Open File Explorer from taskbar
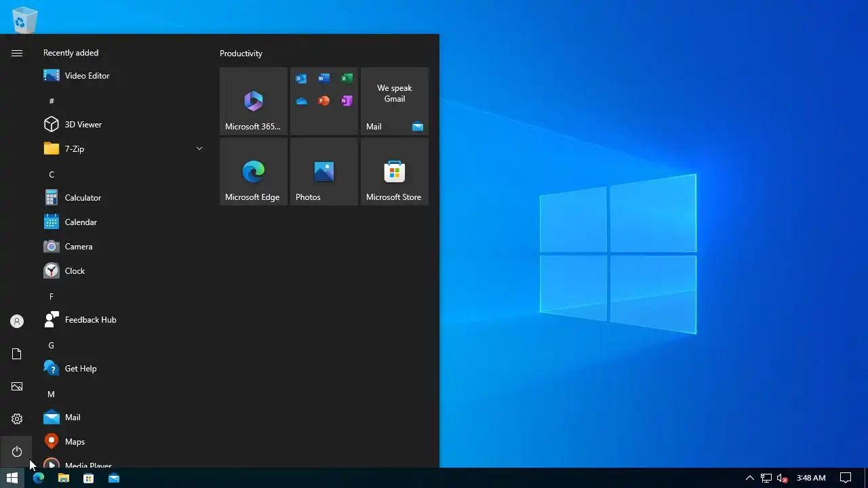 click(x=64, y=478)
